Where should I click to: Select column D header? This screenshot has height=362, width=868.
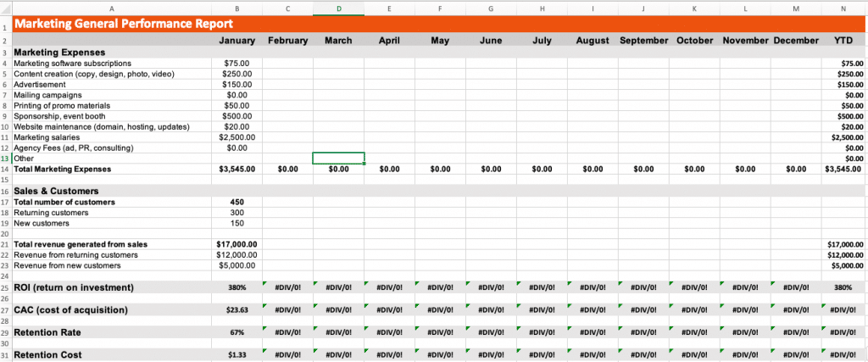pyautogui.click(x=338, y=8)
